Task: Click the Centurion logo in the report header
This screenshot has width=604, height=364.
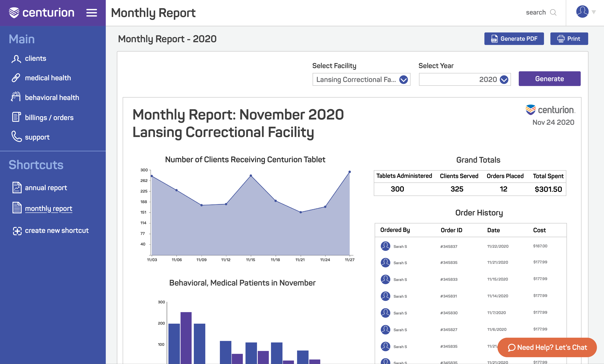Action: pos(550,110)
